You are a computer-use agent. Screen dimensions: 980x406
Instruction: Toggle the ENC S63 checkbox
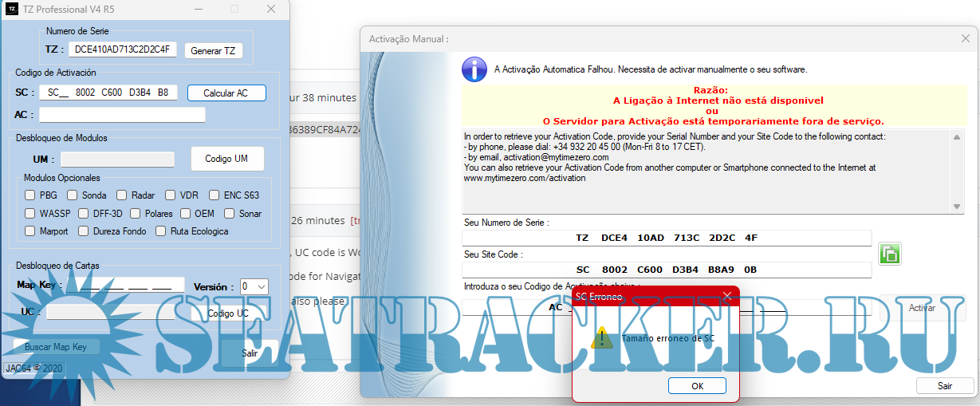pyautogui.click(x=214, y=195)
